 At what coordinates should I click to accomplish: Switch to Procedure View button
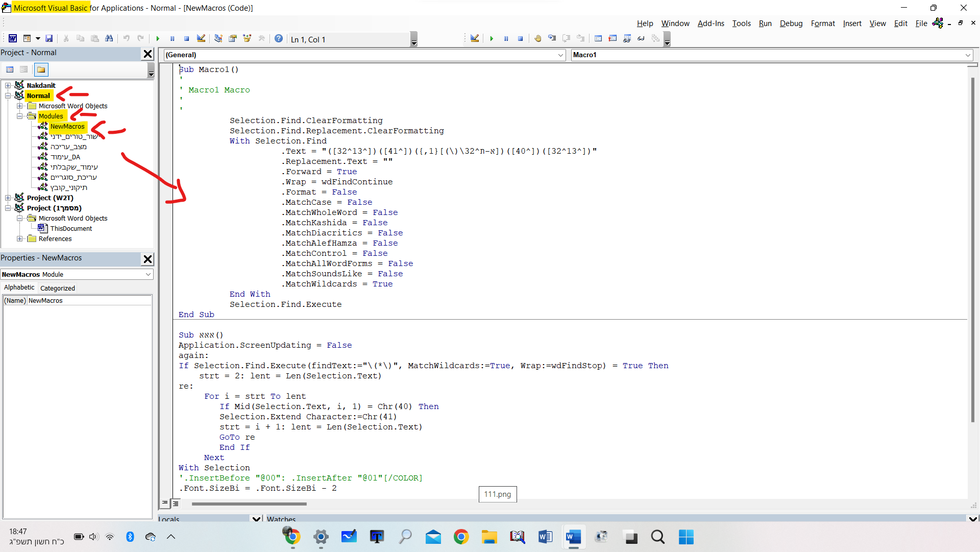(x=165, y=503)
